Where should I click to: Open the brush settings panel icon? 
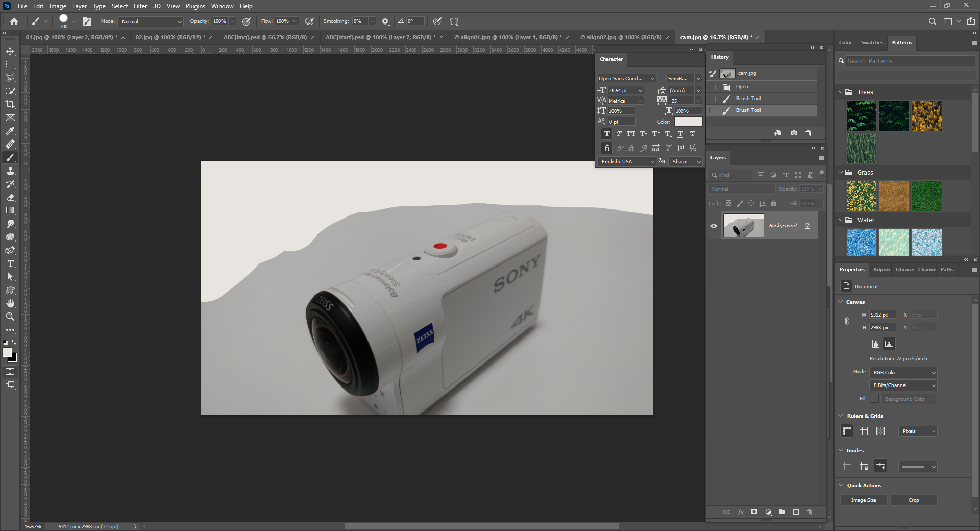[x=87, y=21]
